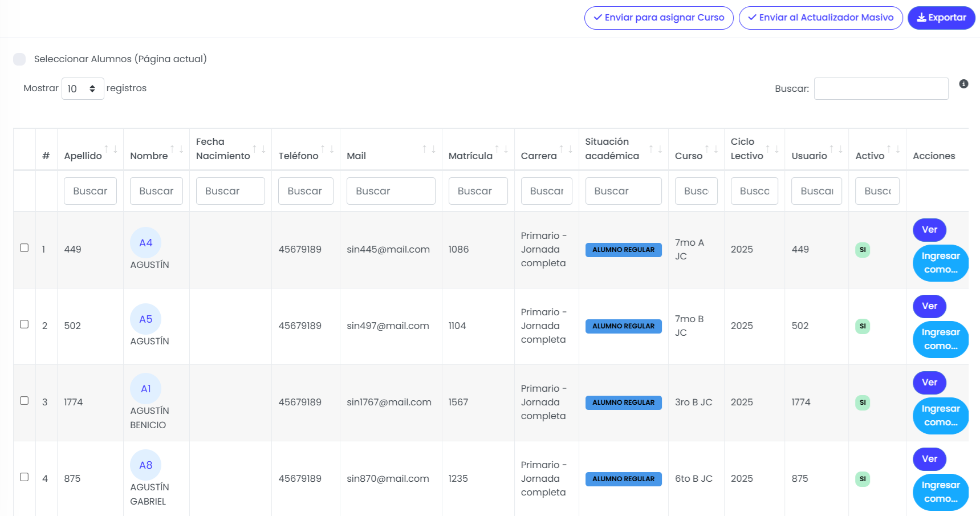Click Ingresar como button for student 502
Viewport: 980px width, 516px height.
(x=941, y=339)
